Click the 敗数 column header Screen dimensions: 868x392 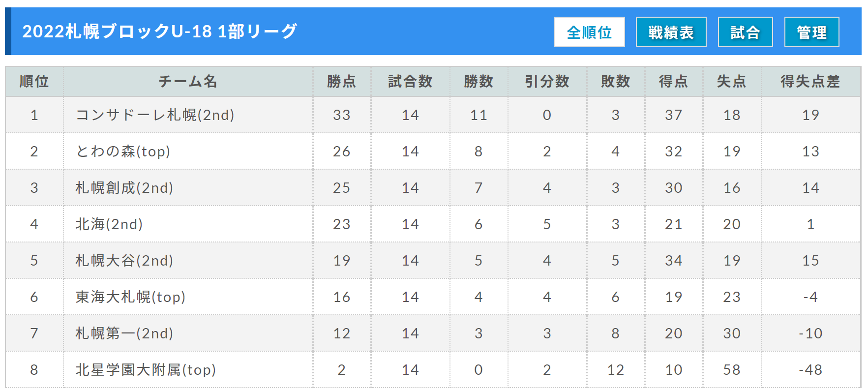(616, 81)
